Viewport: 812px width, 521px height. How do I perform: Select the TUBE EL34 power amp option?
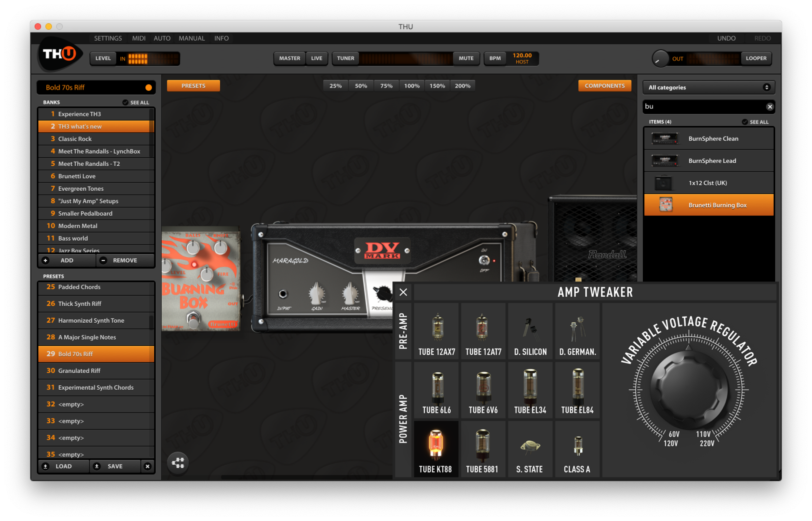[530, 390]
